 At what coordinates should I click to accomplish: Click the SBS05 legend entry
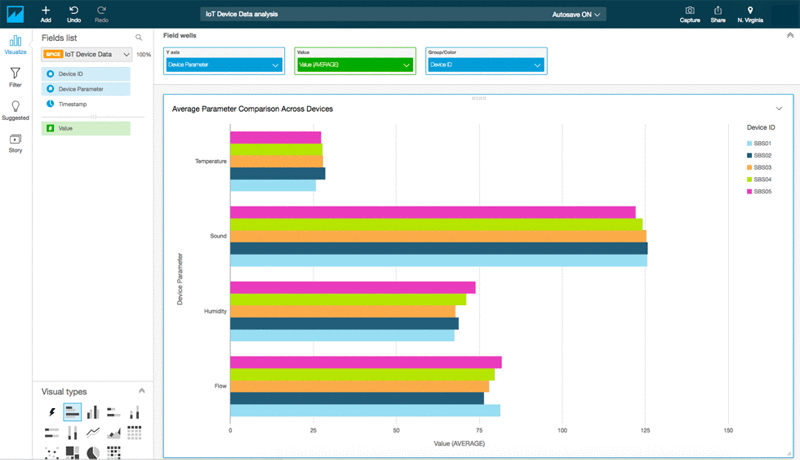[759, 192]
